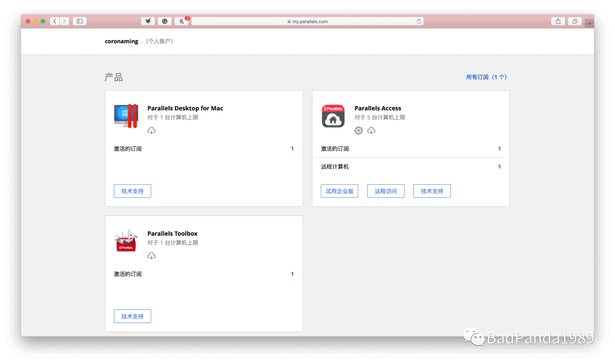Click 对于 5 台计算机上限 text
The width and height of the screenshot is (615, 364).
click(380, 118)
